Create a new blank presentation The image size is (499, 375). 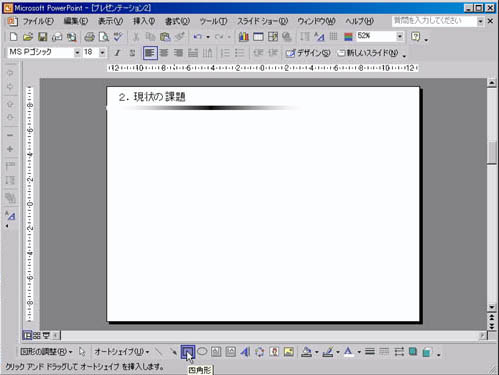click(13, 37)
